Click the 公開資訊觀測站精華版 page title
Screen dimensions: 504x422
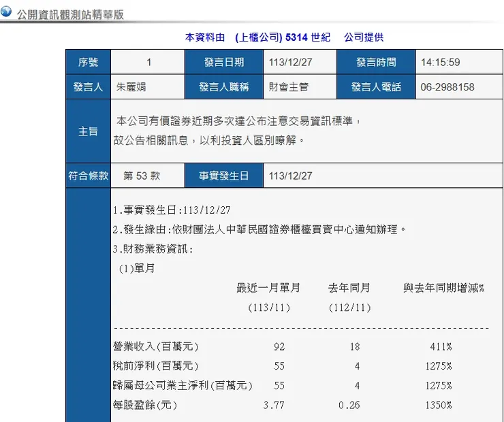click(70, 14)
